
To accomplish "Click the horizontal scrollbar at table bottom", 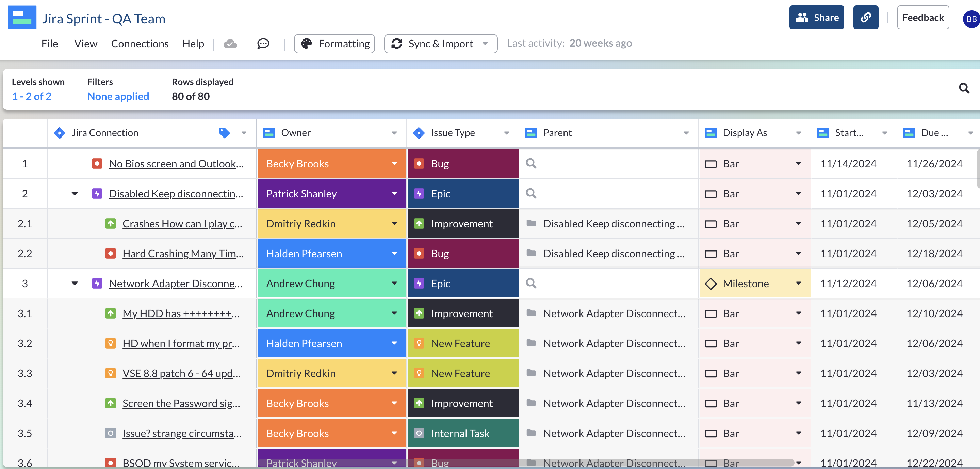I will 526,463.
